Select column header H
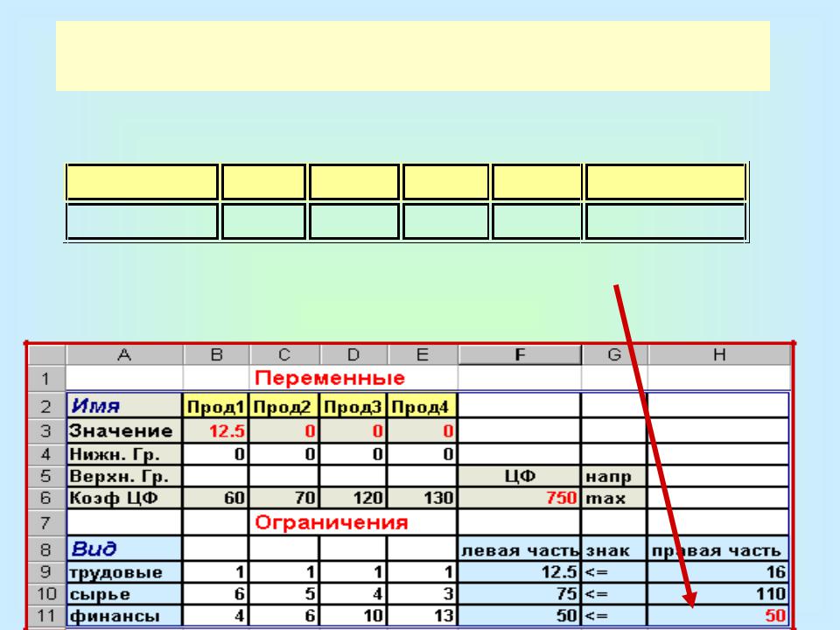 (x=719, y=354)
